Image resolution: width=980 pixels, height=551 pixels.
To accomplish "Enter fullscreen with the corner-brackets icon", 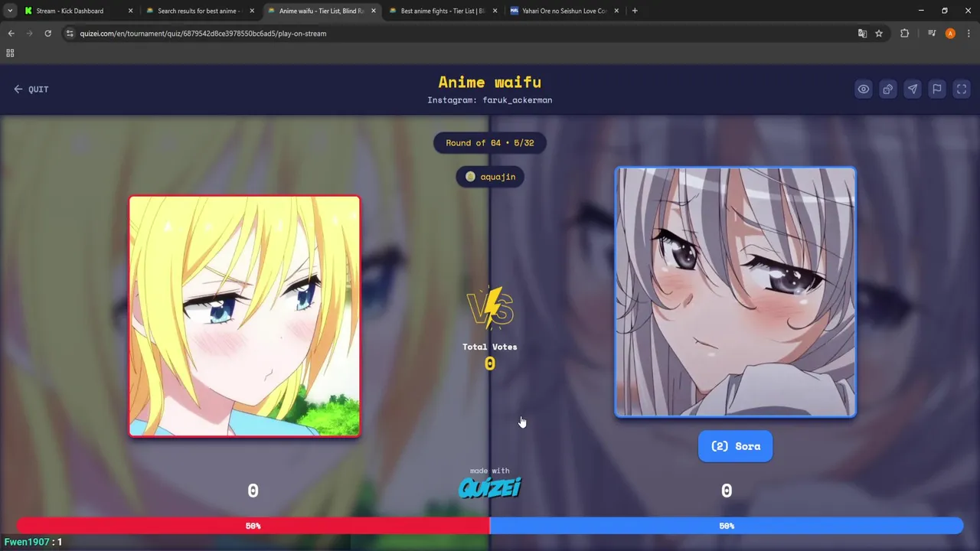I will [962, 89].
